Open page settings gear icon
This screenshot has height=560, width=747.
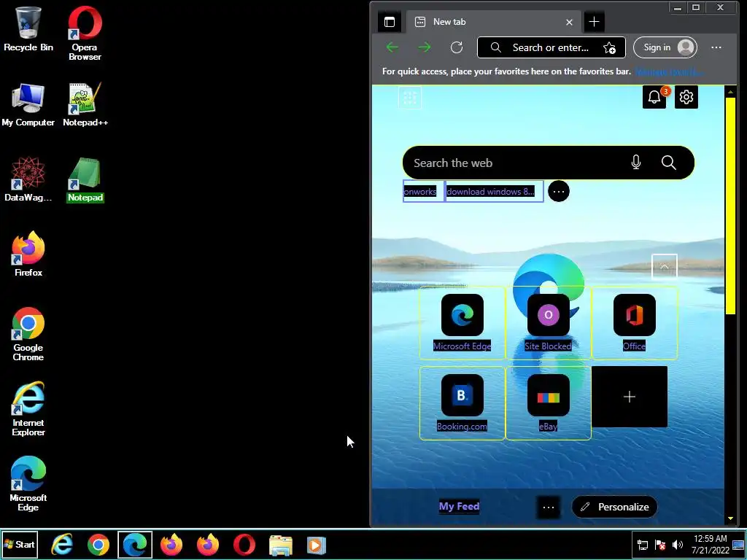click(x=686, y=97)
